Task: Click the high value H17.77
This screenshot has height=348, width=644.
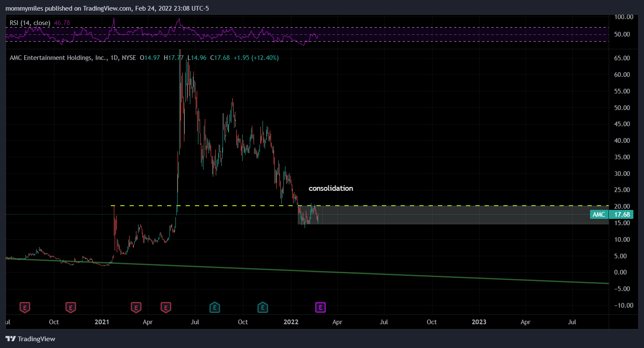Action: pyautogui.click(x=174, y=58)
